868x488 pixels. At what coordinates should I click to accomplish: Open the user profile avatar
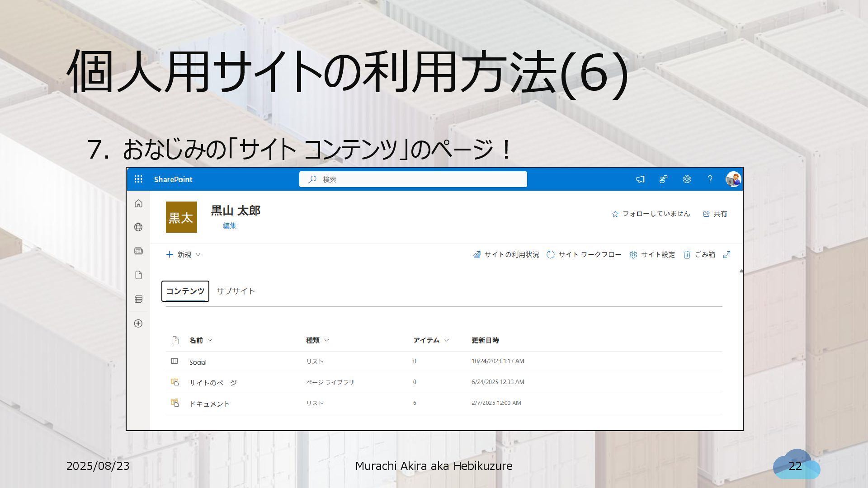tap(733, 179)
